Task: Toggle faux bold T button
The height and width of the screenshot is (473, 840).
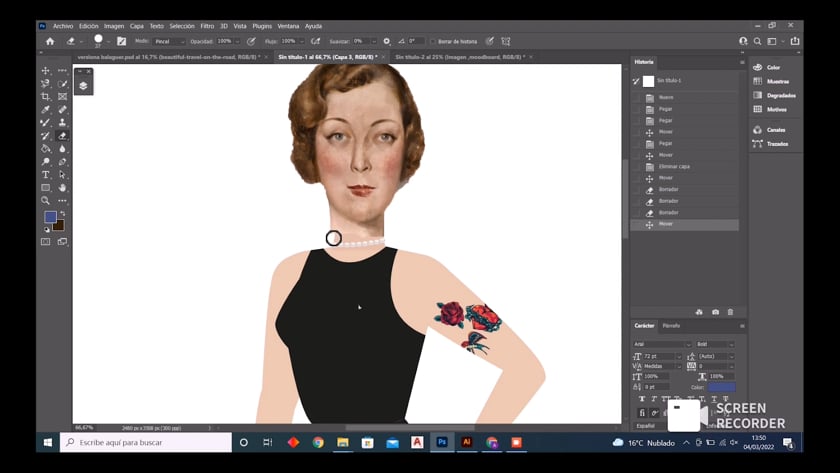Action: pos(642,399)
